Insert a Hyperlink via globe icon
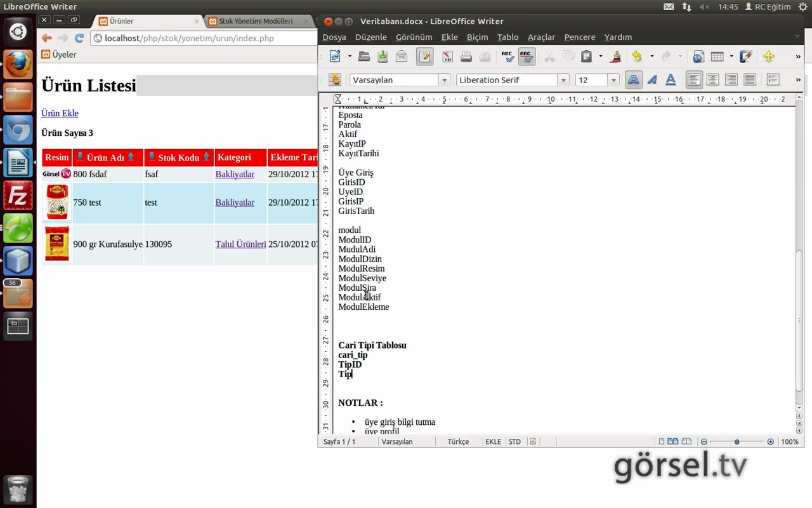 698,57
